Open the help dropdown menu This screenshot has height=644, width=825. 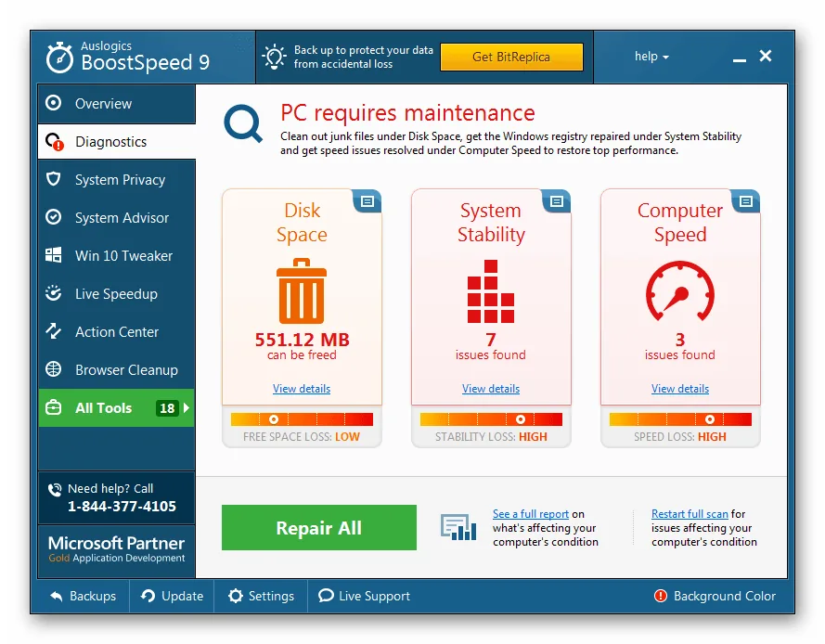pos(651,57)
